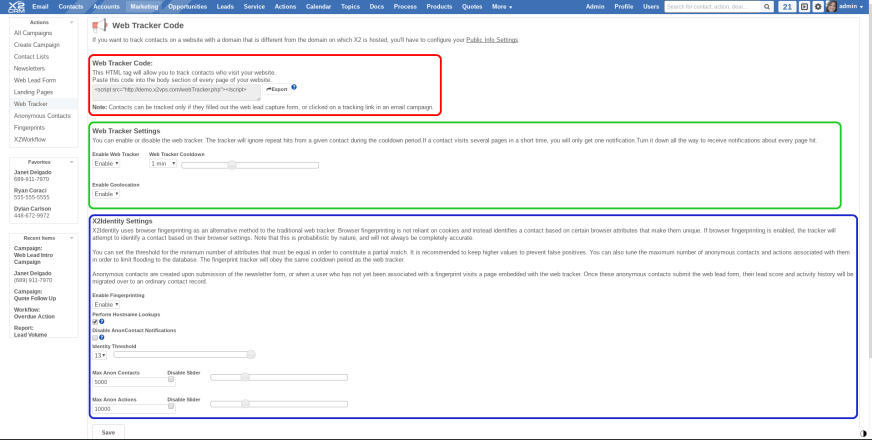This screenshot has width=872, height=440.
Task: Click the megaphone icon beside page title
Action: (x=100, y=25)
